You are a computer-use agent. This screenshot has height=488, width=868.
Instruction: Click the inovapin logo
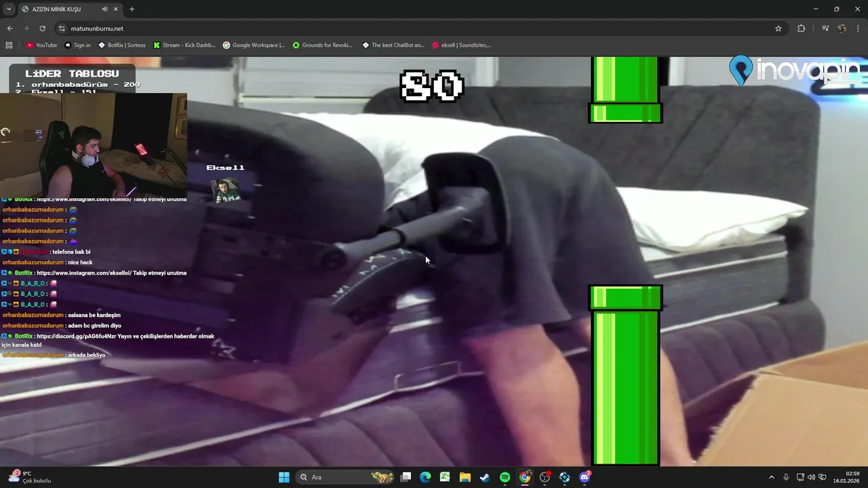793,70
